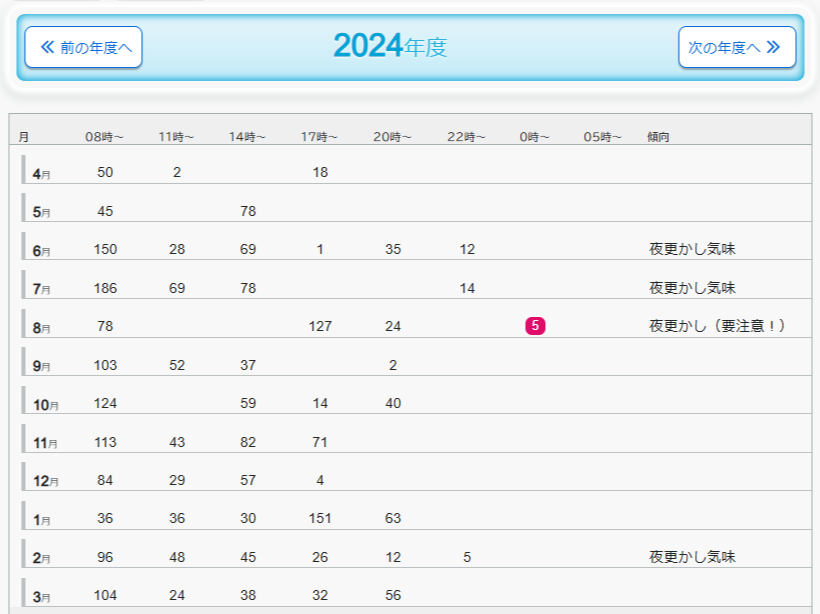This screenshot has width=820, height=614.
Task: Select the 10月 row label
Action: pos(45,405)
